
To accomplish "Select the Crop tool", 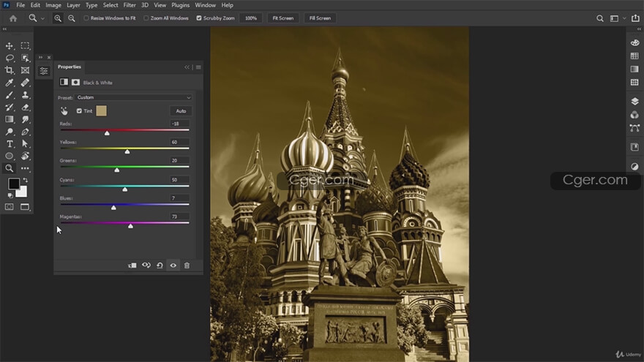I will pos(10,70).
